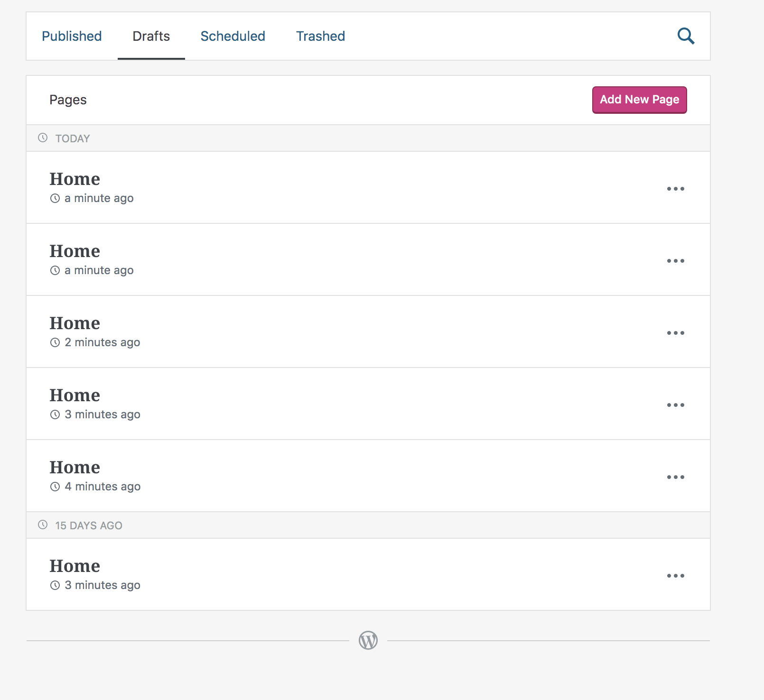
Task: Open actions menu for second Home draft
Action: click(675, 261)
